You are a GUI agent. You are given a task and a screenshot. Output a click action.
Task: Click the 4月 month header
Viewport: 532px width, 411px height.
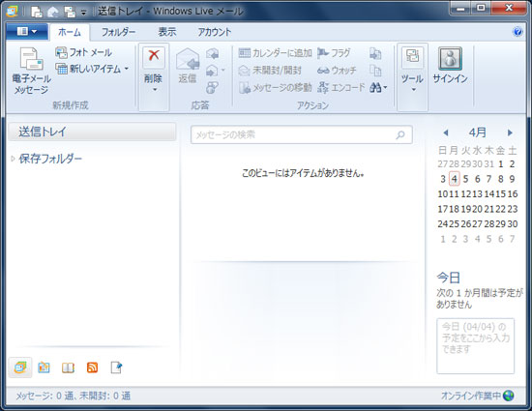[x=478, y=132]
